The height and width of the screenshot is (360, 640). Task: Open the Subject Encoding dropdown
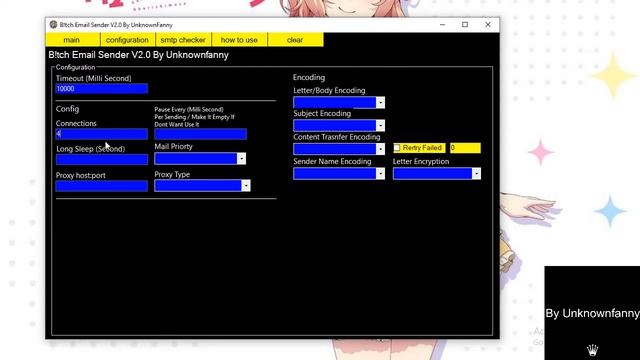click(x=380, y=125)
